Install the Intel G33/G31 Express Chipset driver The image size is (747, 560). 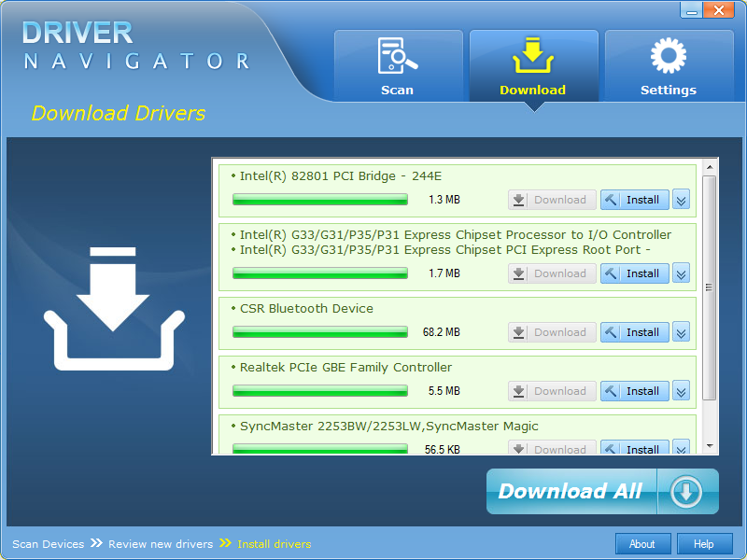(635, 273)
